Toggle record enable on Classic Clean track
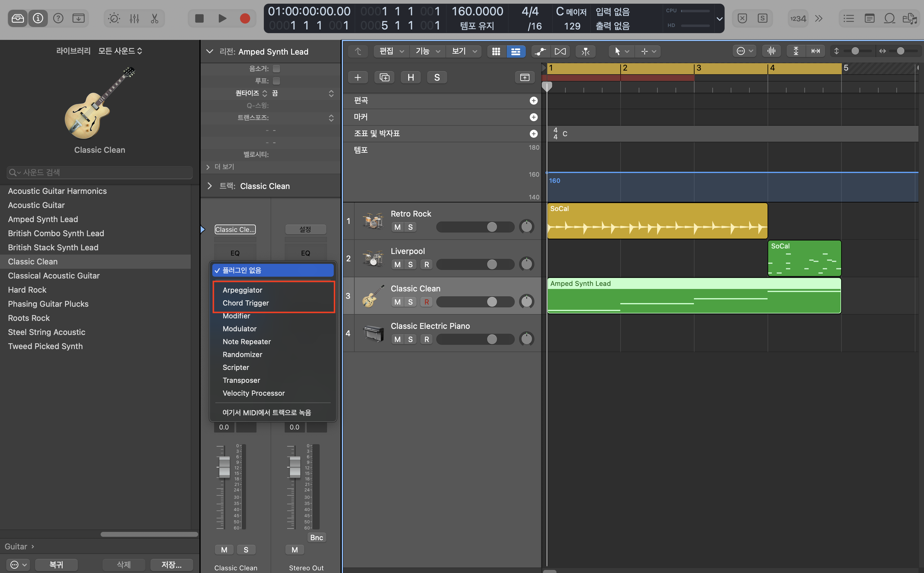924x573 pixels. tap(426, 302)
